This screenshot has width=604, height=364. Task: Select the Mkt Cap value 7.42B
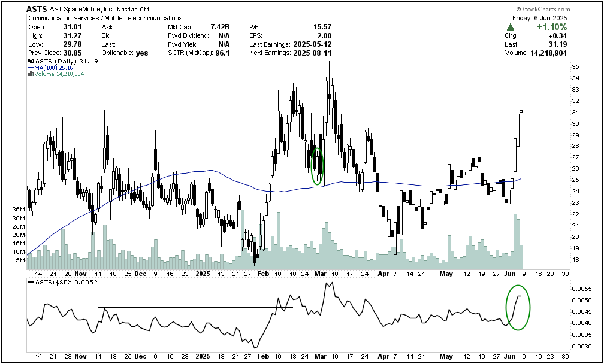pyautogui.click(x=219, y=28)
